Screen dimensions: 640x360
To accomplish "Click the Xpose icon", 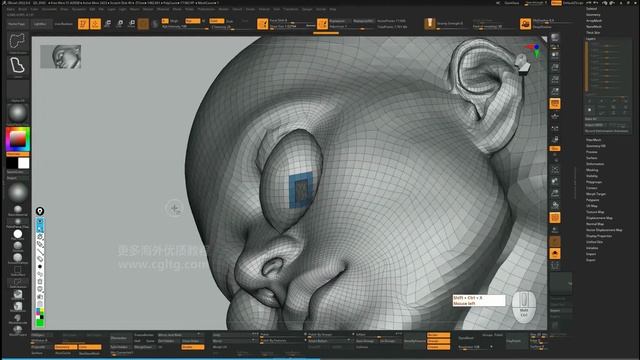I will pos(555,266).
